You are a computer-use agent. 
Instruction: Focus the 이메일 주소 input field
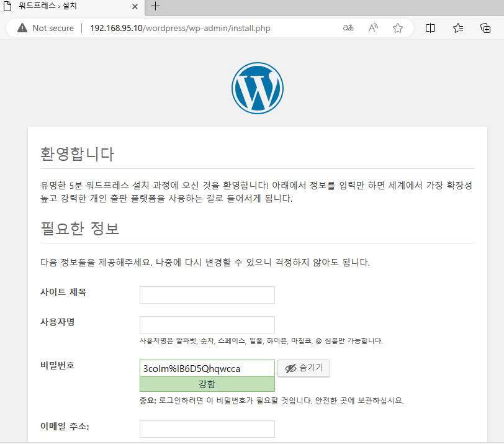click(207, 429)
